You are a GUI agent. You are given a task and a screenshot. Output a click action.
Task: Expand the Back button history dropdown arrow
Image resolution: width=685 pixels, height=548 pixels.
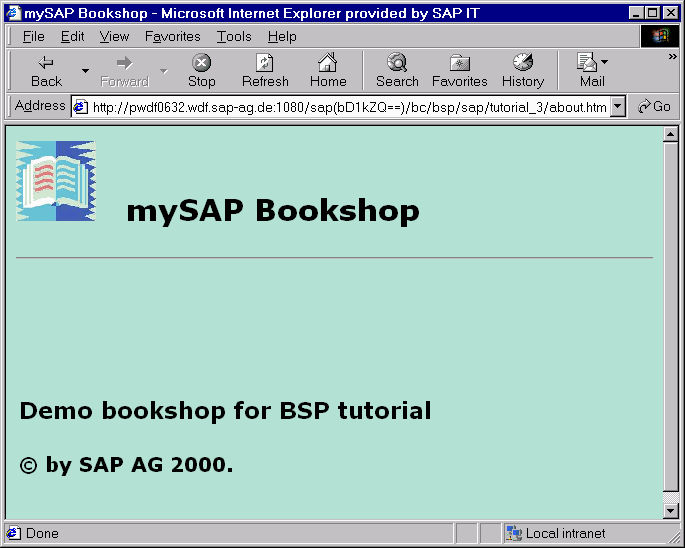click(85, 71)
